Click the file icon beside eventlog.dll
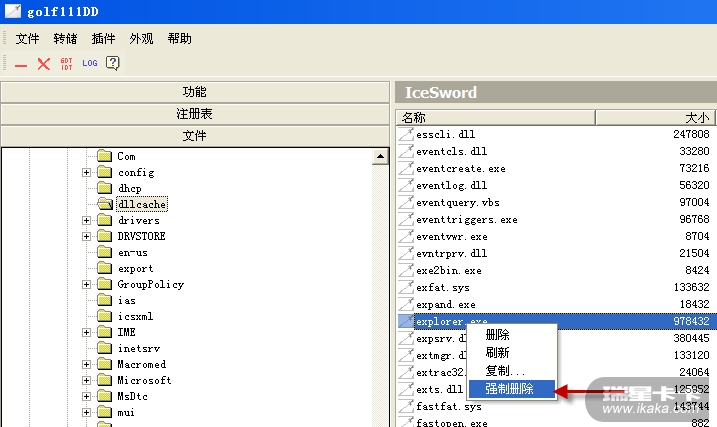Screen dimensions: 717x427 pos(406,185)
